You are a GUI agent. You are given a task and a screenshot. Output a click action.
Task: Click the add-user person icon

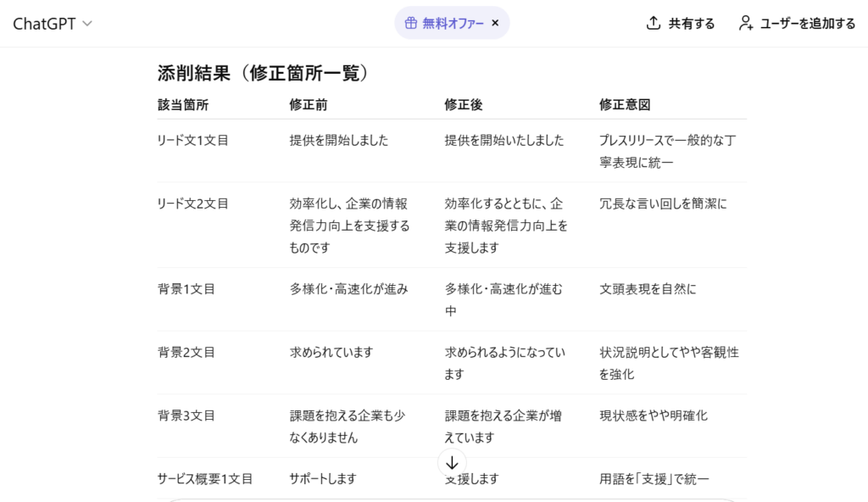tap(745, 23)
